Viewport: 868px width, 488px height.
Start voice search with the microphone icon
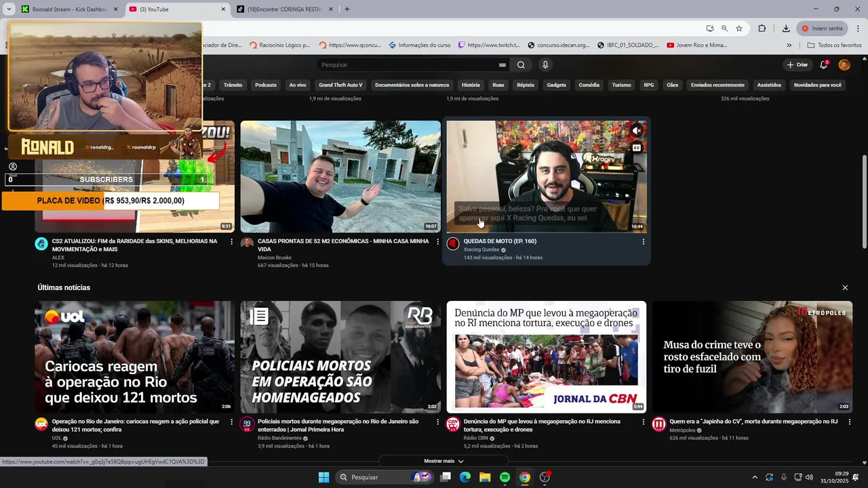point(545,65)
